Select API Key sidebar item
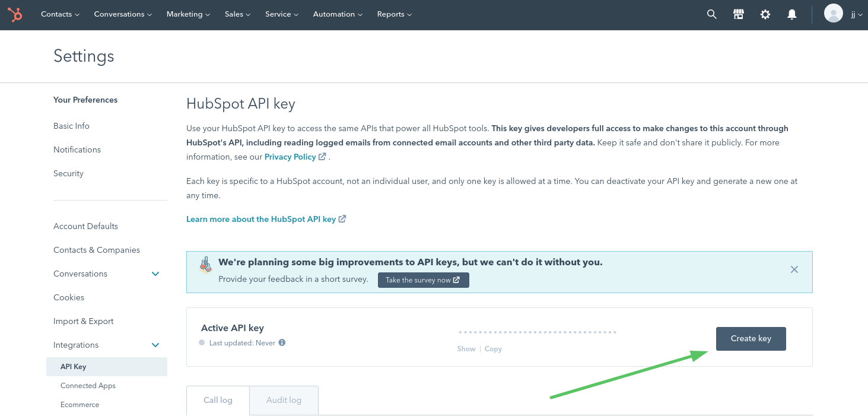Image resolution: width=868 pixels, height=416 pixels. (107, 367)
